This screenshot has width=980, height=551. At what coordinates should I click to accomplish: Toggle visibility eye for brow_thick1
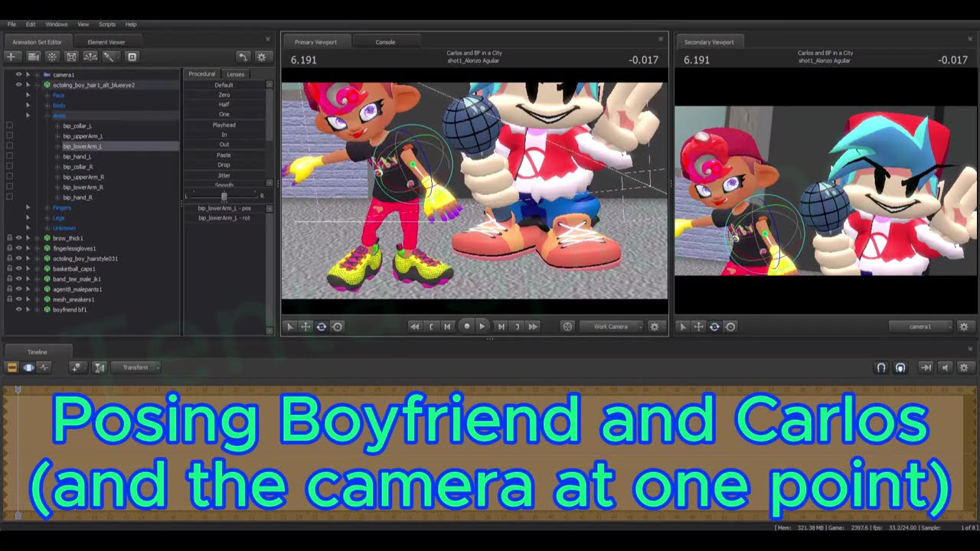18,238
